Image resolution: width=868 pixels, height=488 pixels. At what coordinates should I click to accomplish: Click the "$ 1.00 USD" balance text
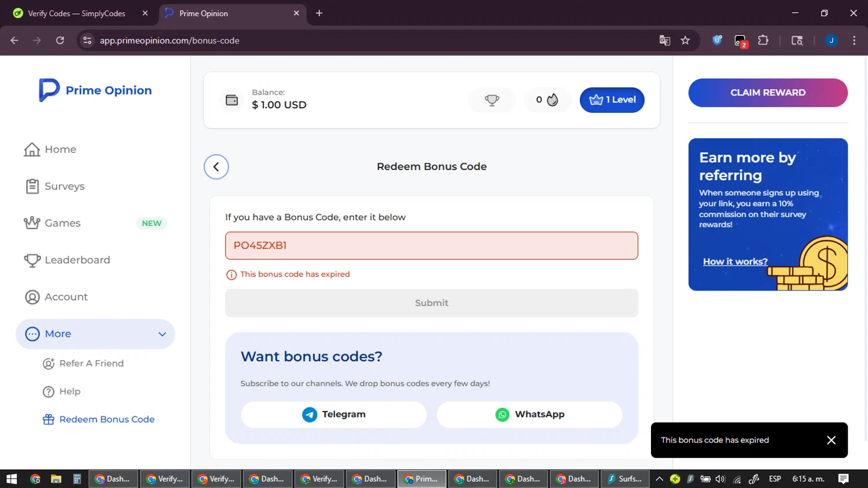[x=279, y=105]
